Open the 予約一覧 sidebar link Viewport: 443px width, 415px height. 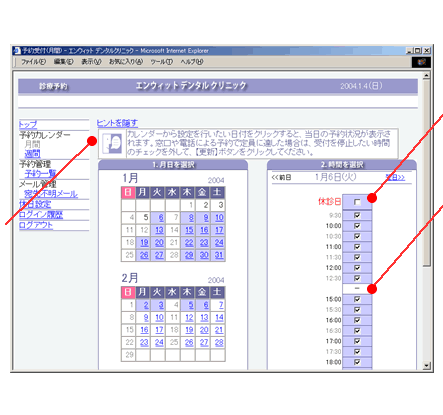(x=41, y=174)
